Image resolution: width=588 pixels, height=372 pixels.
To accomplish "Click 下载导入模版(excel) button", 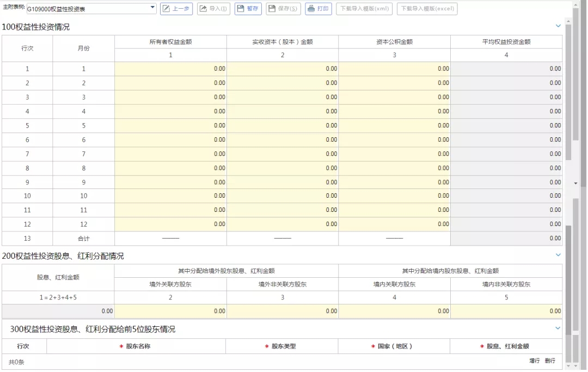I will pos(427,9).
